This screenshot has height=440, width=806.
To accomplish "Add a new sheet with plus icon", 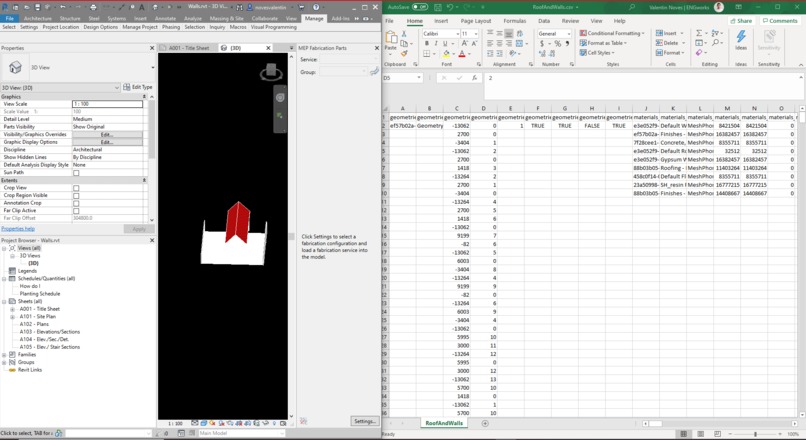I will tap(485, 424).
